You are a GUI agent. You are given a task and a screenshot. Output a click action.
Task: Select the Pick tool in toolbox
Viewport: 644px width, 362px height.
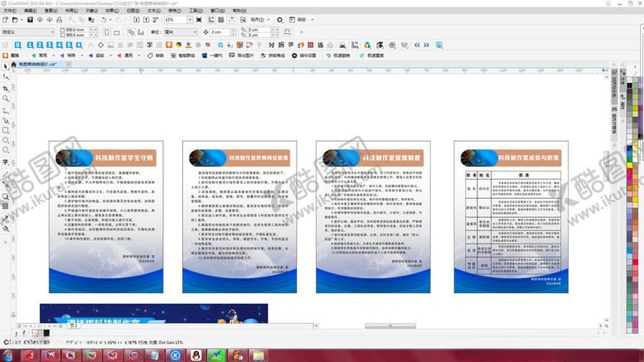click(5, 65)
